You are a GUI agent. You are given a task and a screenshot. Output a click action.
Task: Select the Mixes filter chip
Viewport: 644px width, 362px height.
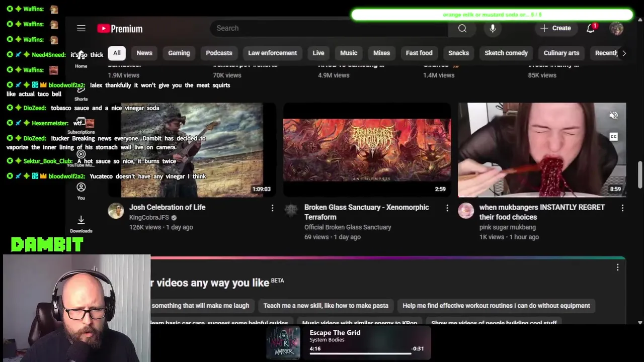pos(381,53)
